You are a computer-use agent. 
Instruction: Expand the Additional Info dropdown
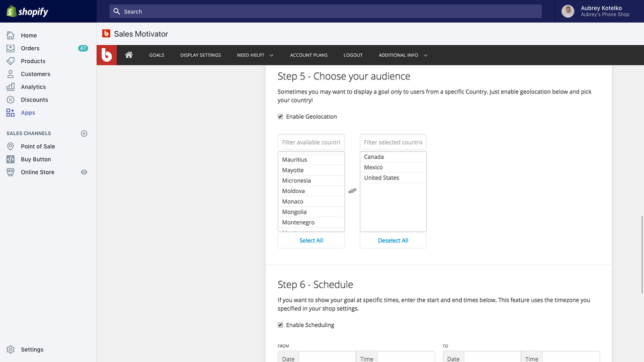(403, 55)
